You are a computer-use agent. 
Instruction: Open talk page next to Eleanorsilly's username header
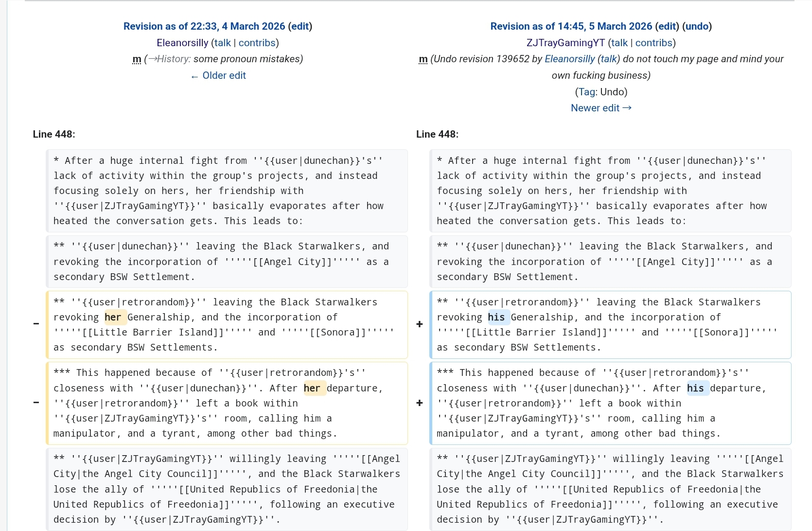pos(223,43)
